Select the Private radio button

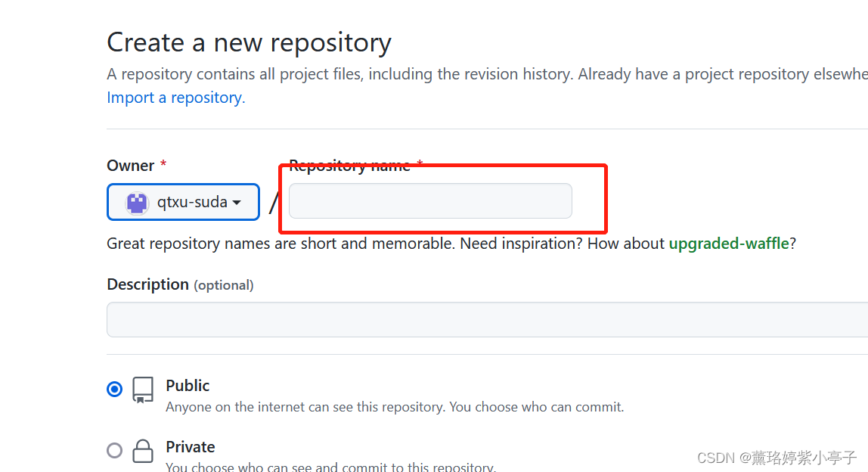tap(115, 451)
